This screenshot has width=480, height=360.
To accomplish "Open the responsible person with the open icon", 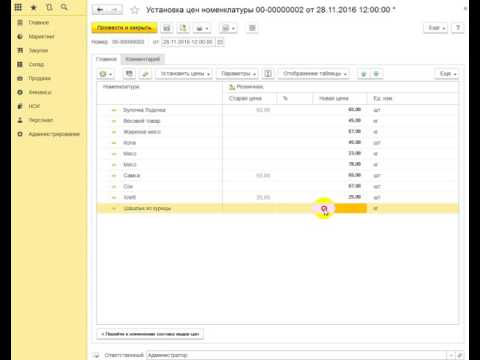I will 460,355.
